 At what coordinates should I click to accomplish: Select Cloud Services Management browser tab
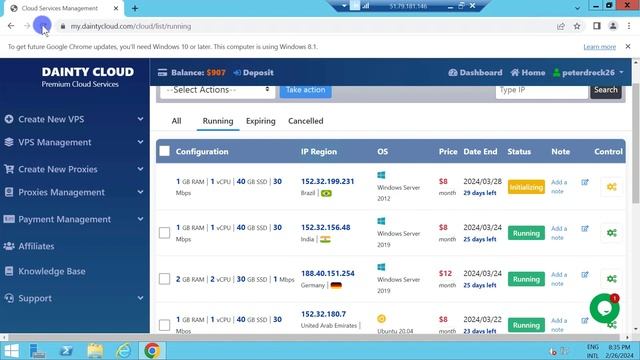click(x=60, y=8)
